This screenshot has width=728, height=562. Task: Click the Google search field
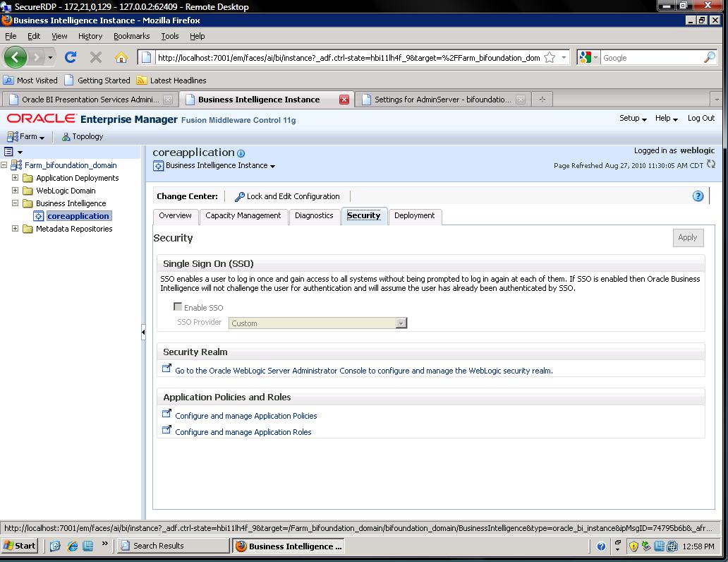tap(652, 58)
